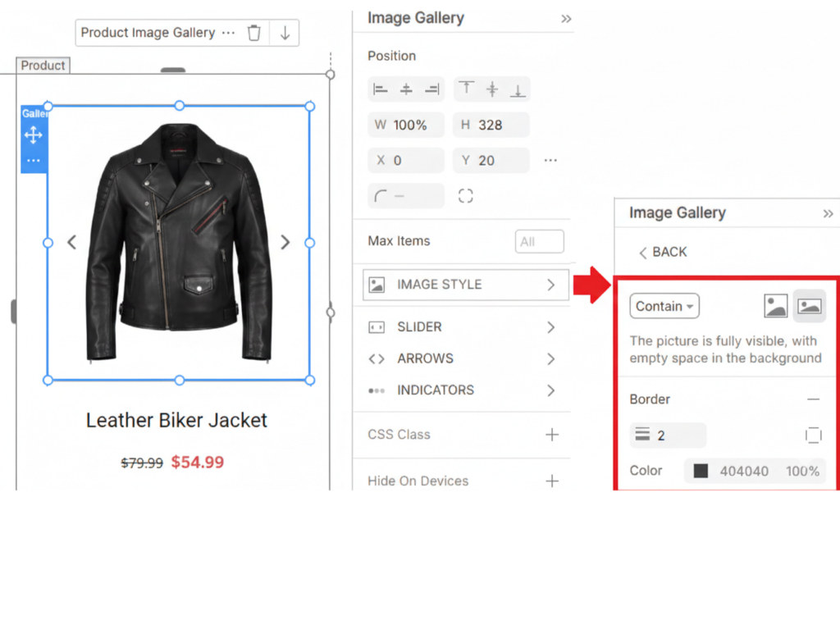Expand the CSS Class section
The width and height of the screenshot is (840, 625).
pyautogui.click(x=552, y=435)
